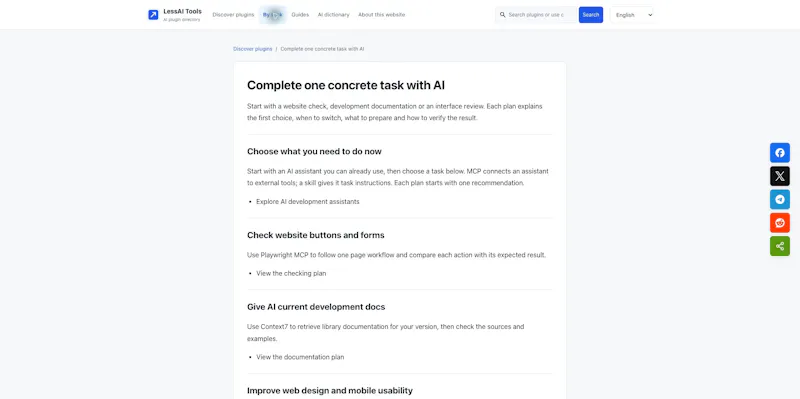Screen dimensions: 800x399
Task: Click the AI plugin directory subtitle
Action: (182, 19)
